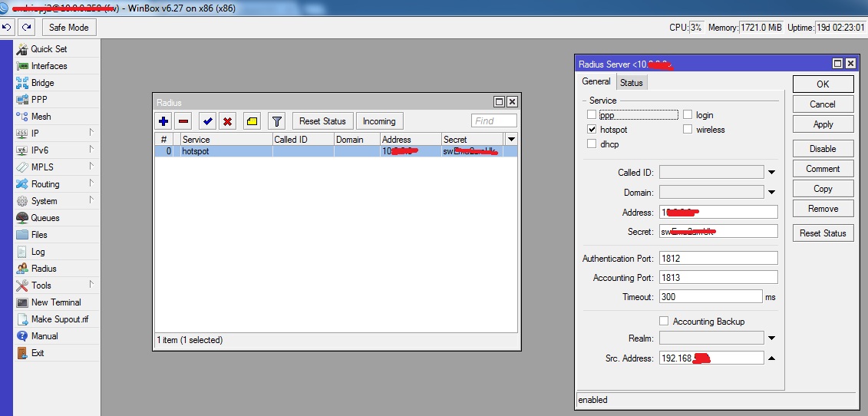
Task: Remove entry with minus icon in Radius list
Action: (183, 121)
